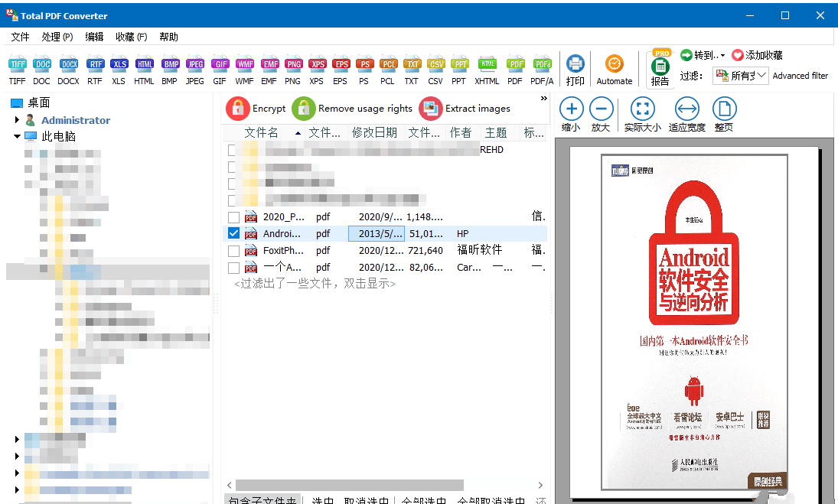Viewport: 838px width, 504px height.
Task: Open the Automate tool
Action: [x=615, y=70]
